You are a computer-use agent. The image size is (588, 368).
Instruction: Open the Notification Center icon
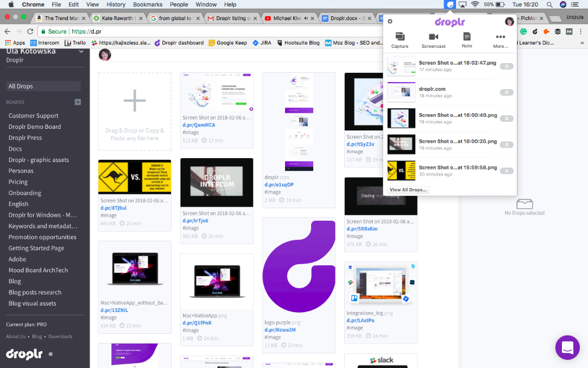click(575, 4)
